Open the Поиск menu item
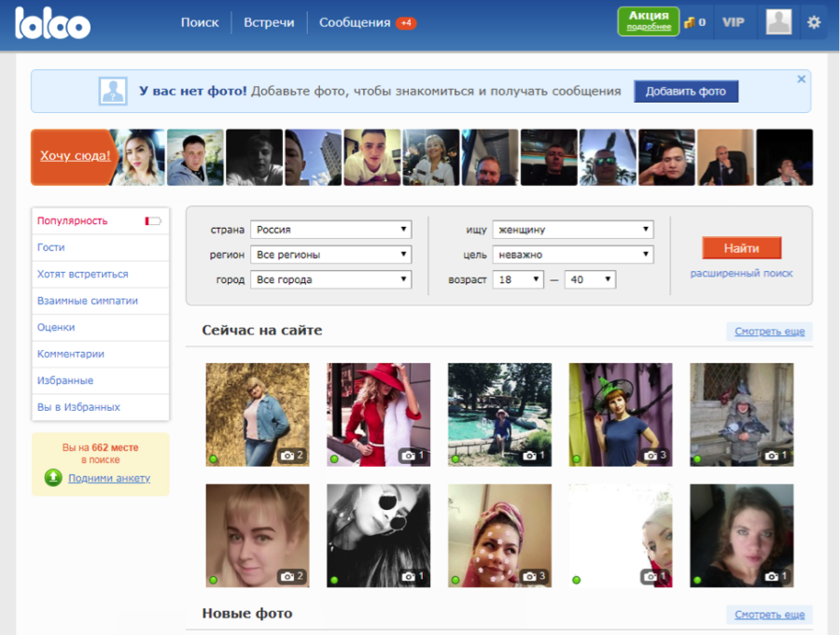 (x=200, y=22)
